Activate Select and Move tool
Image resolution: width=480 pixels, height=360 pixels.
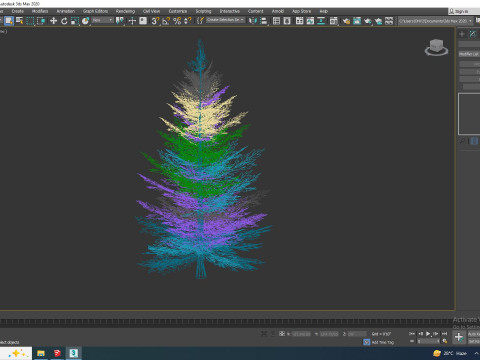pos(53,21)
